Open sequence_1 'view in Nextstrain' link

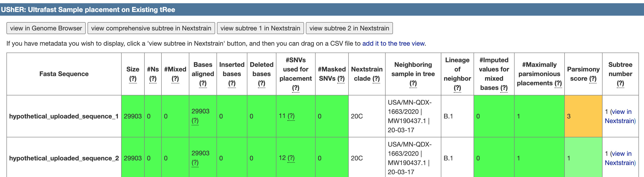[620, 116]
